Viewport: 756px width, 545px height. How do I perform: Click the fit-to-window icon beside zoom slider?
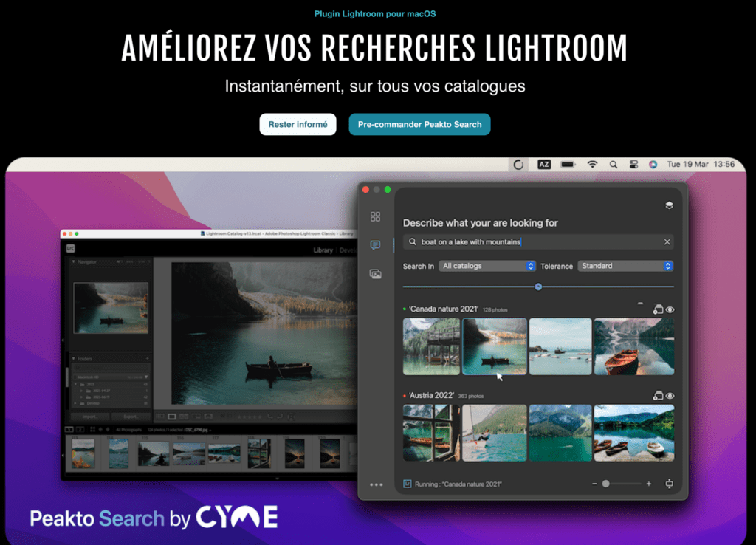coord(670,484)
